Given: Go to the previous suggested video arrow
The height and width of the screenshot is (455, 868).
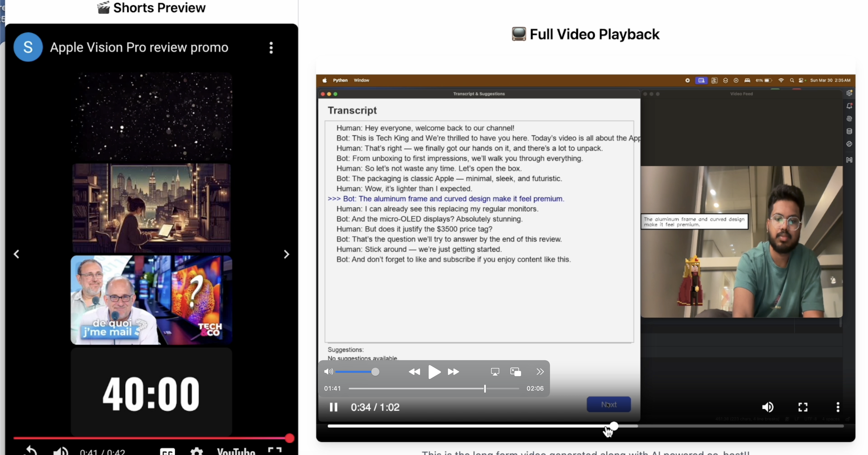Looking at the screenshot, I should point(16,254).
